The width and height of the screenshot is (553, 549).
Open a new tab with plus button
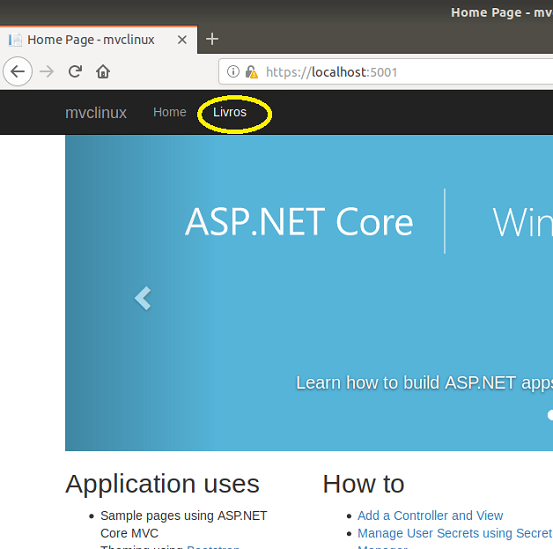click(212, 39)
